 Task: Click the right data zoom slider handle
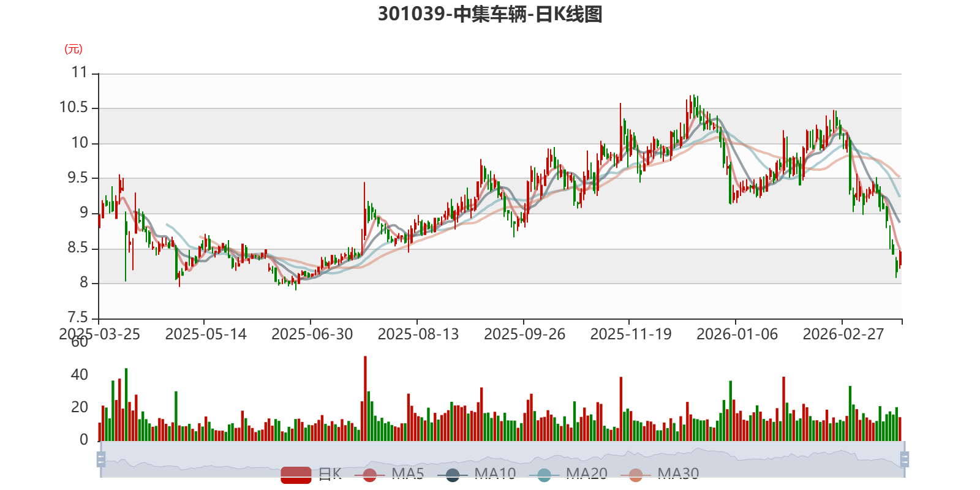pos(905,459)
